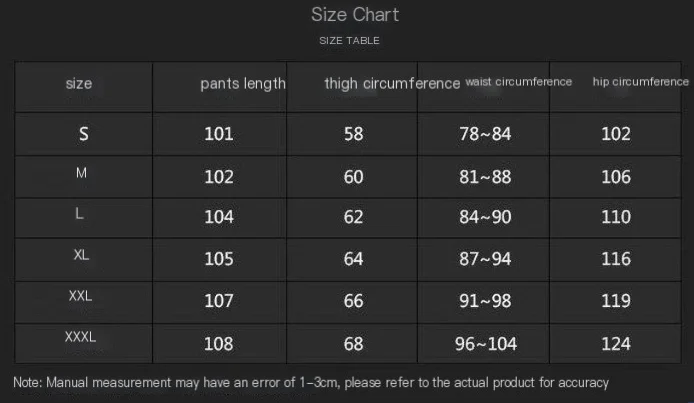Image resolution: width=694 pixels, height=403 pixels.
Task: Select thigh circumference value 58
Action: [353, 134]
